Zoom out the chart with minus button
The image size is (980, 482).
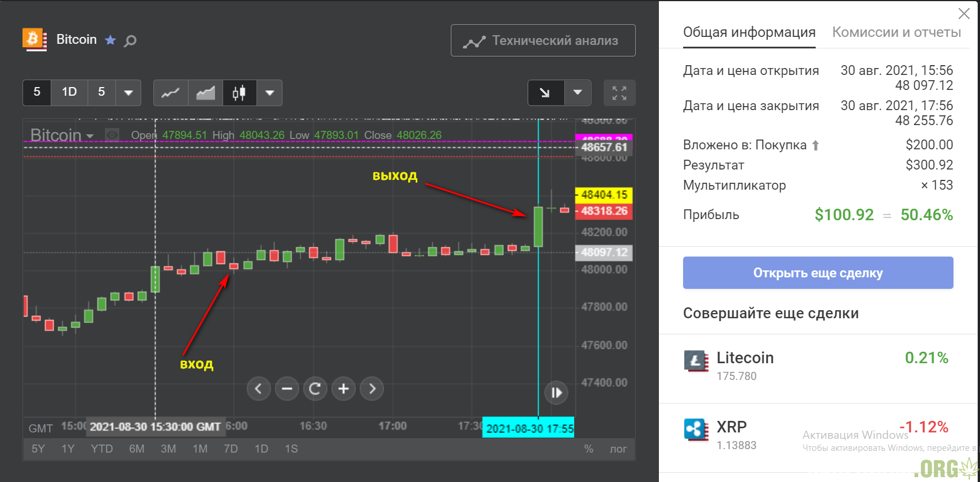287,389
